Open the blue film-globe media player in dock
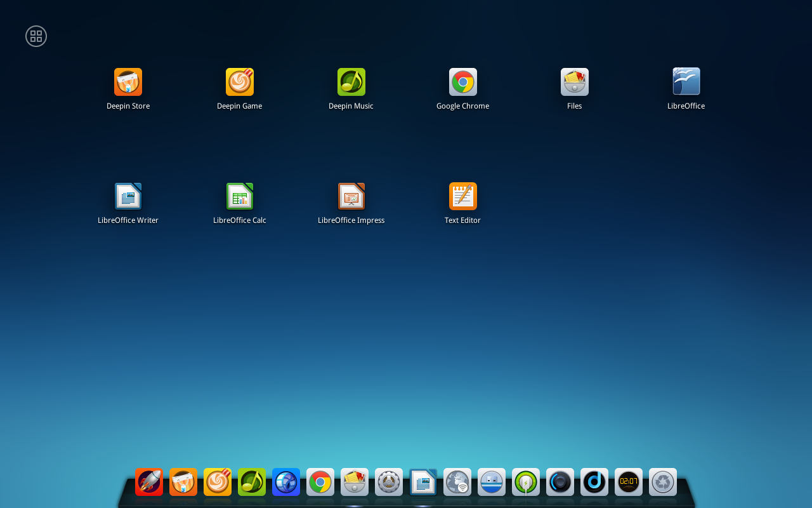The image size is (812, 508). coord(286,482)
